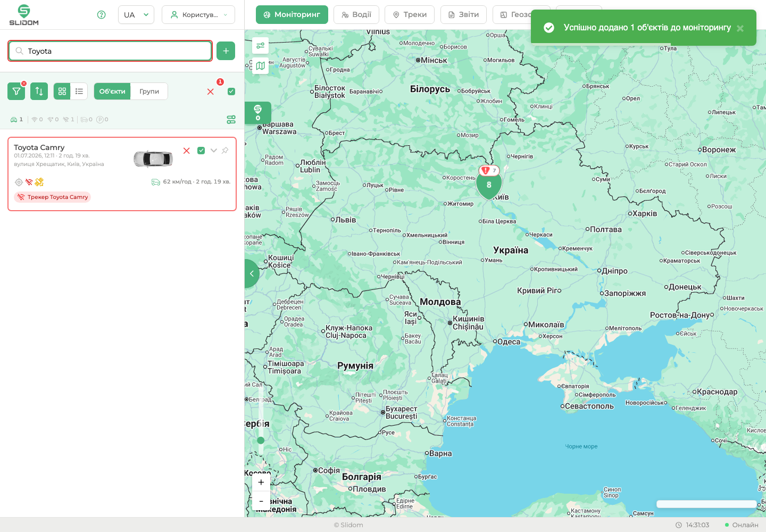Open the Звіти tab

click(463, 15)
